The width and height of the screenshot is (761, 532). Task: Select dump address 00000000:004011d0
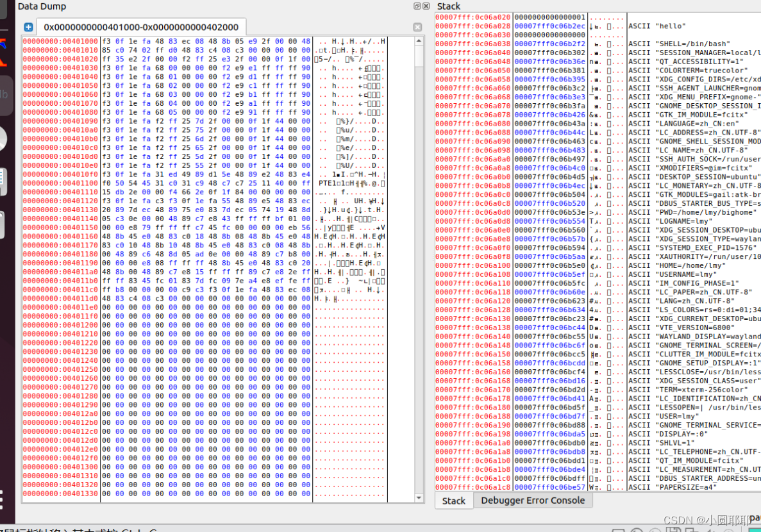point(60,299)
